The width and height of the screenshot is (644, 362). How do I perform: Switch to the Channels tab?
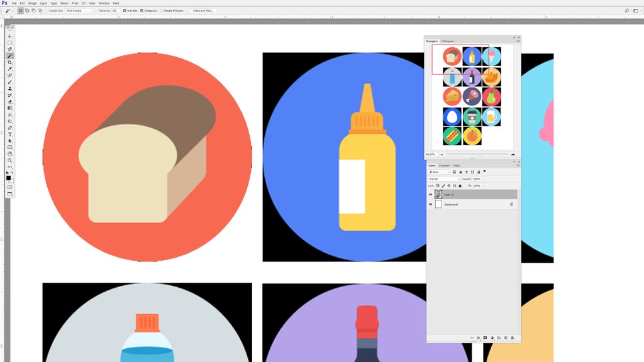click(445, 165)
